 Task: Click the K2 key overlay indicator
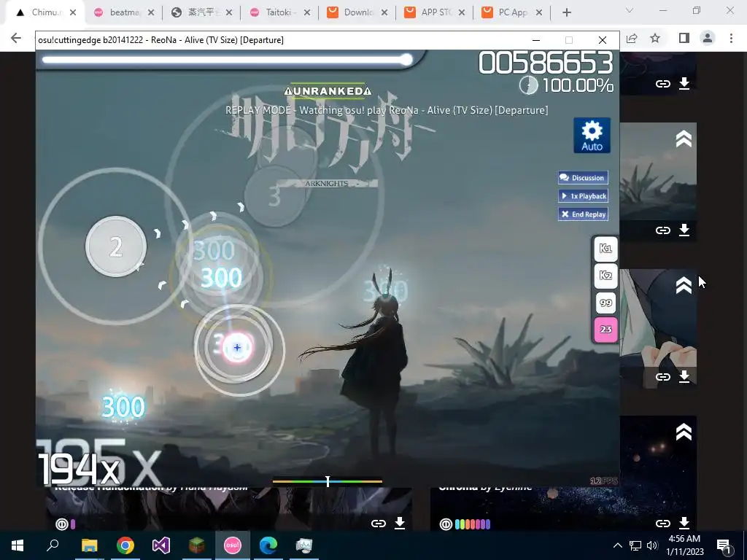tap(605, 275)
